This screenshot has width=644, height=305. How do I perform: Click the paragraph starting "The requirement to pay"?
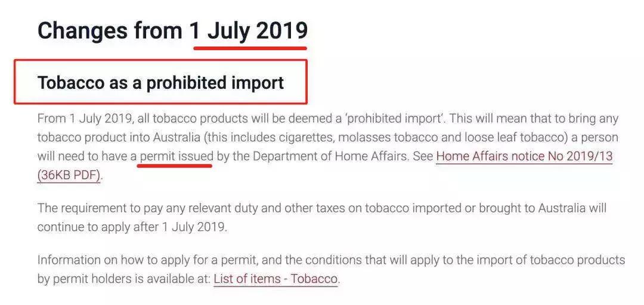321,217
